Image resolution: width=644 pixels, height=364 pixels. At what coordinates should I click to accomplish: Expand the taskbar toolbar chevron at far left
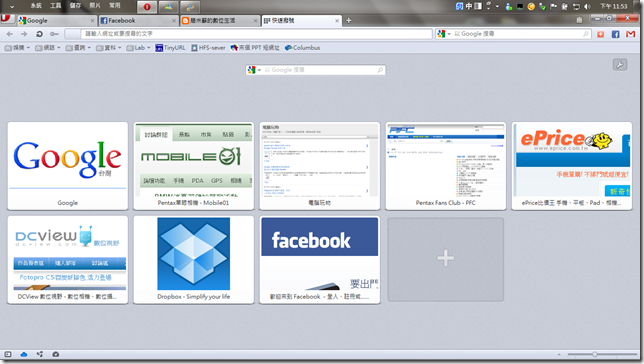pyautogui.click(x=12, y=7)
